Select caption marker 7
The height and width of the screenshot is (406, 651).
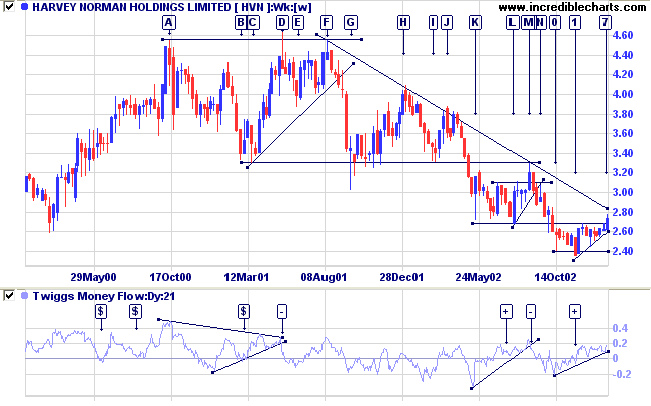(605, 22)
